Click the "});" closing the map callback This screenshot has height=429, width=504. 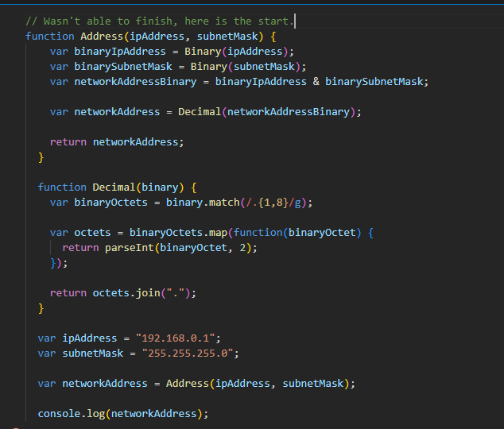pos(59,263)
